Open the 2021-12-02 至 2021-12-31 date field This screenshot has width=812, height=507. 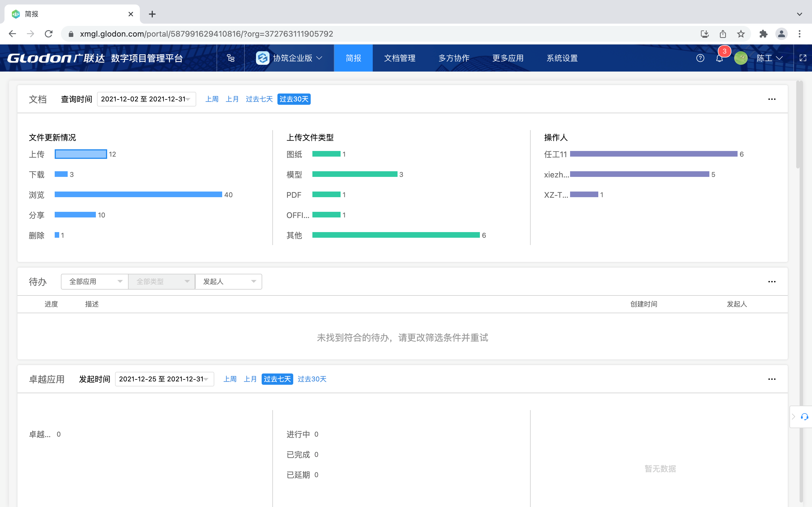pyautogui.click(x=146, y=99)
